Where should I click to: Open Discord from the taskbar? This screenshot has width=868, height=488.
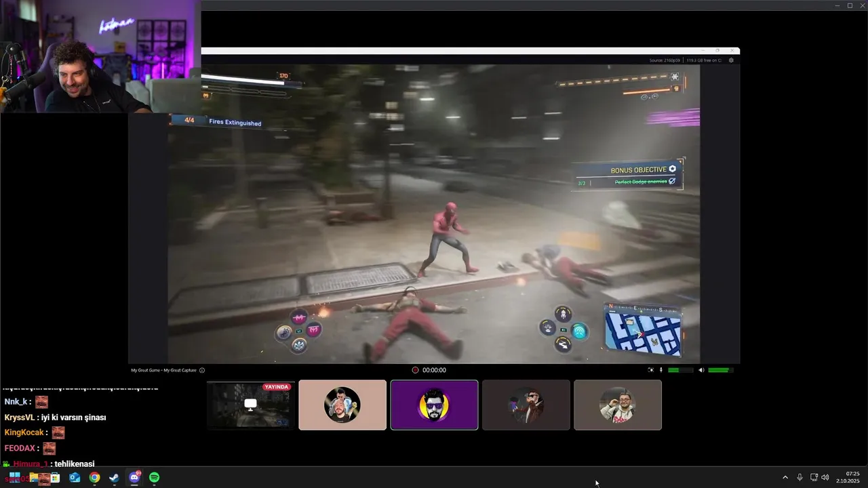point(134,478)
